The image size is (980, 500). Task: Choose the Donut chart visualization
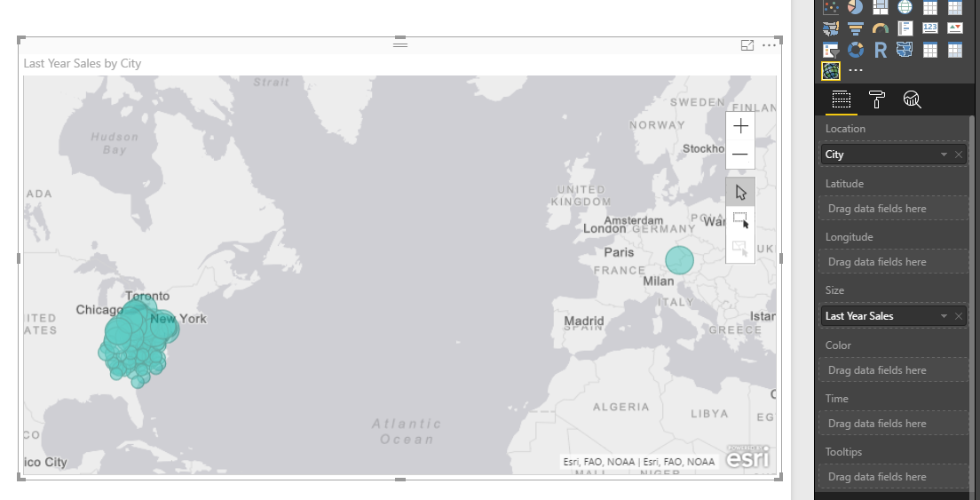[x=856, y=50]
